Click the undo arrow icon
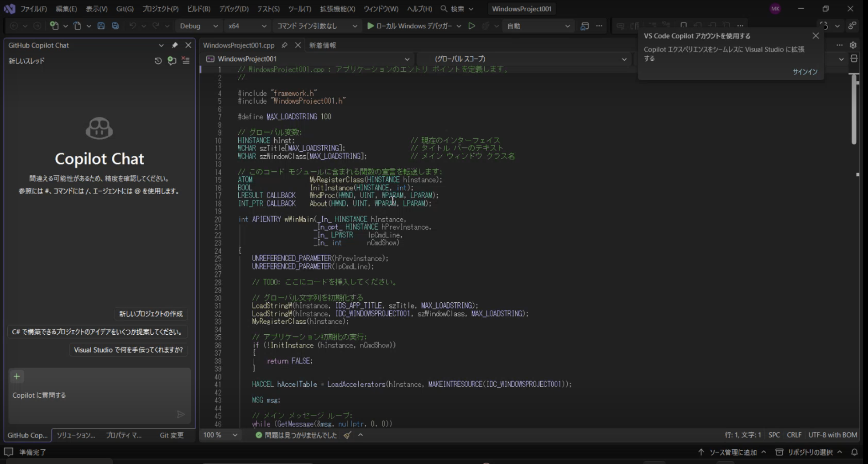This screenshot has height=464, width=868. pyautogui.click(x=132, y=26)
